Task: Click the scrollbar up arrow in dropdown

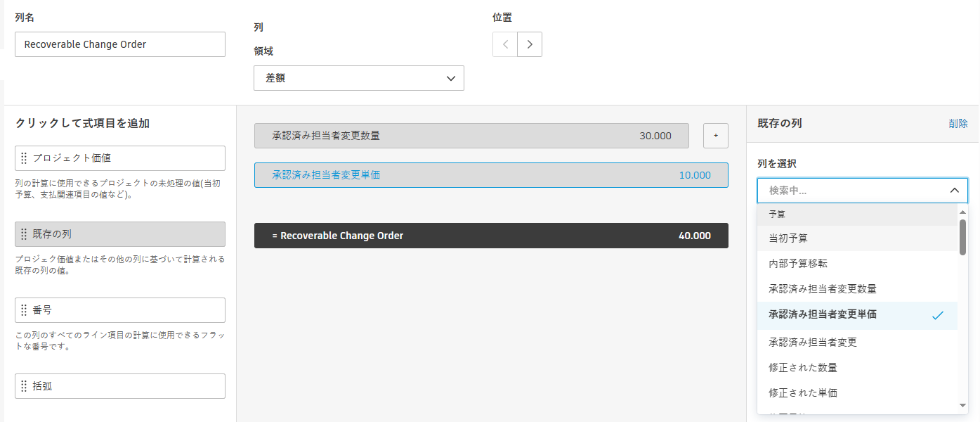Action: [962, 211]
